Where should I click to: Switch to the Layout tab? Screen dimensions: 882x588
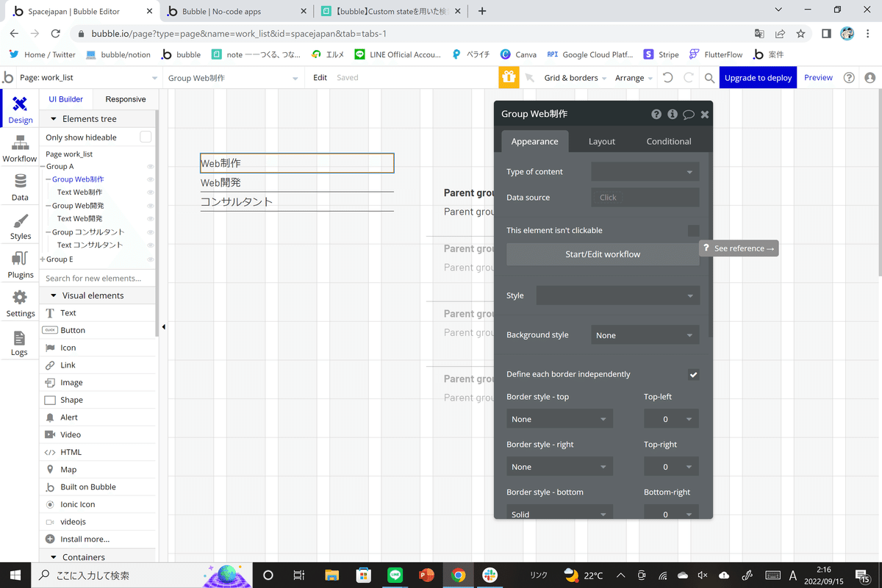[x=601, y=141]
